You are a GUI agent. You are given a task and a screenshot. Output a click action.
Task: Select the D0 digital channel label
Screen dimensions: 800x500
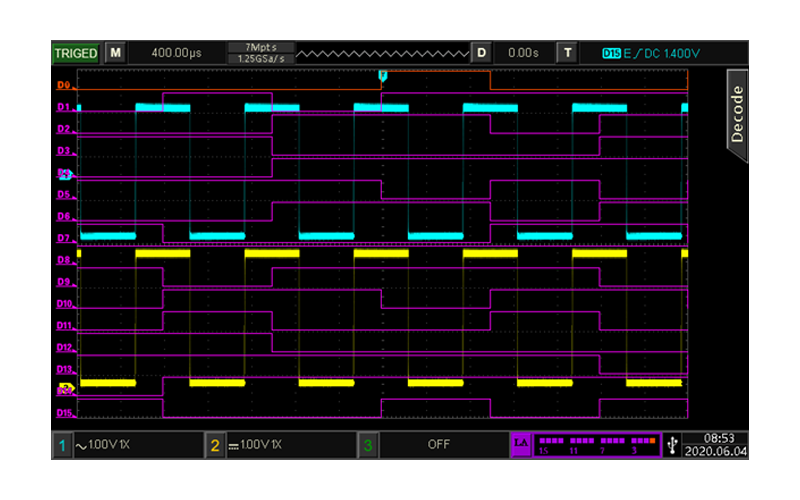[64, 86]
